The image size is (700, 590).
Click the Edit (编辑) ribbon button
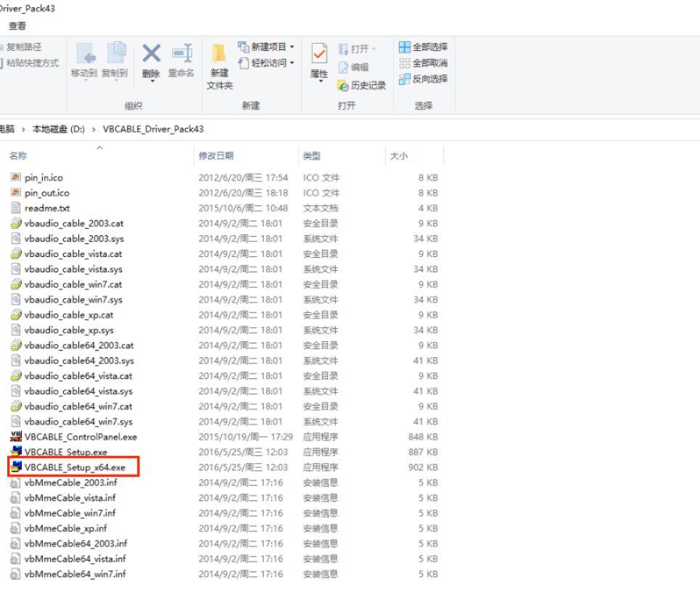pos(353,67)
